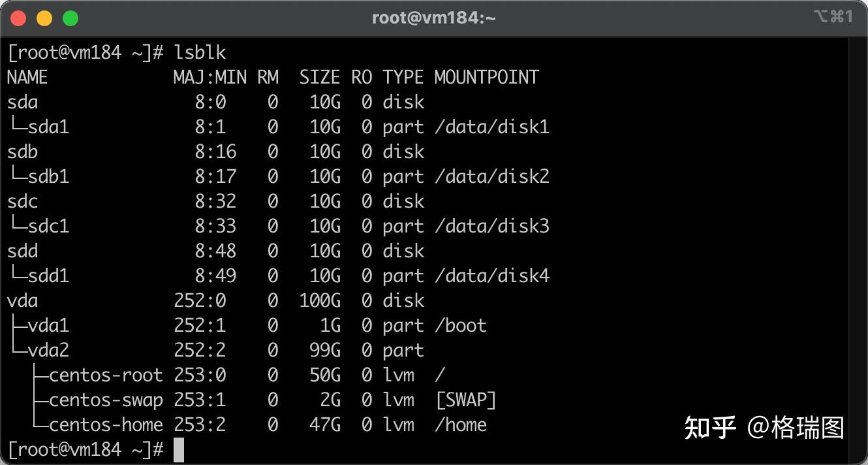
Task: Click the centos-root volume entry
Action: (x=106, y=375)
